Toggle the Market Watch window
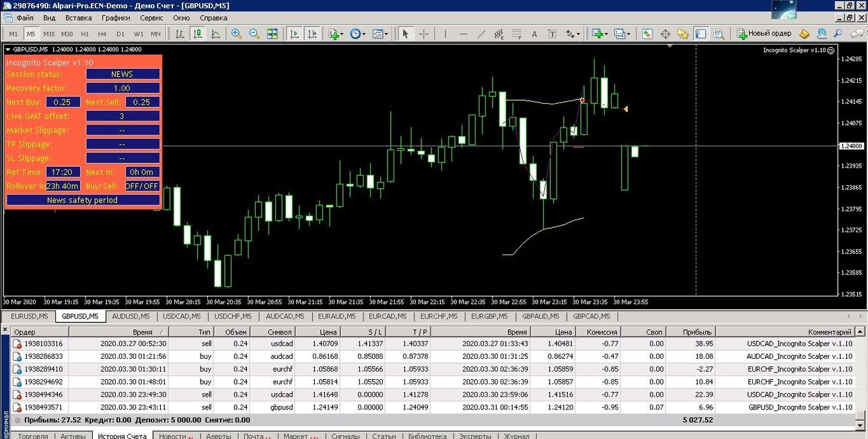Viewport: 868px width, 439px height. tap(647, 34)
